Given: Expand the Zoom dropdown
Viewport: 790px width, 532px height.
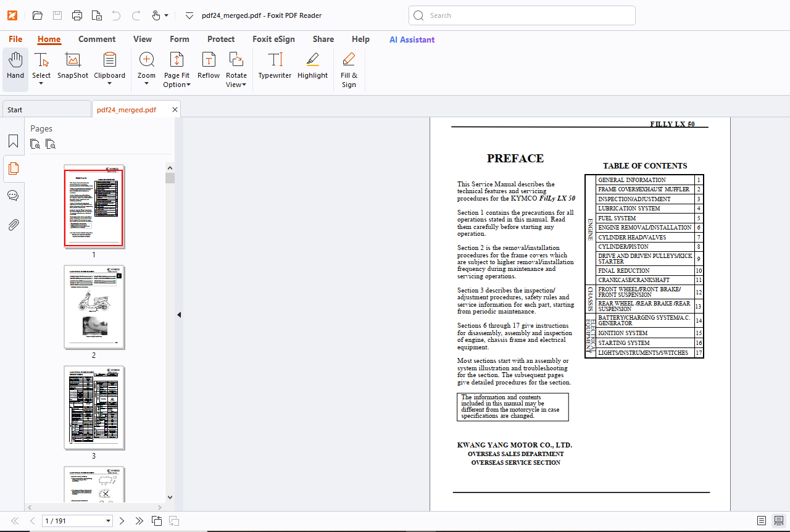Looking at the screenshot, I should click(x=146, y=85).
